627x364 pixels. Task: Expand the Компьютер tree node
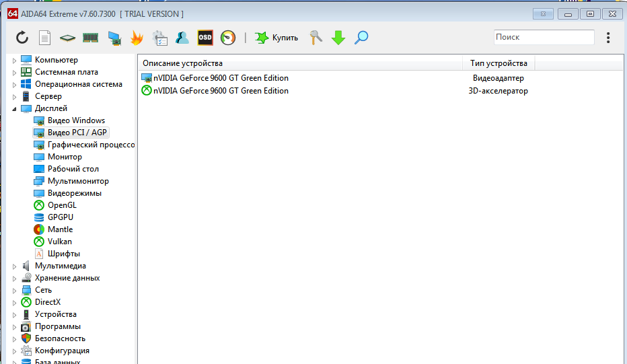(x=14, y=61)
